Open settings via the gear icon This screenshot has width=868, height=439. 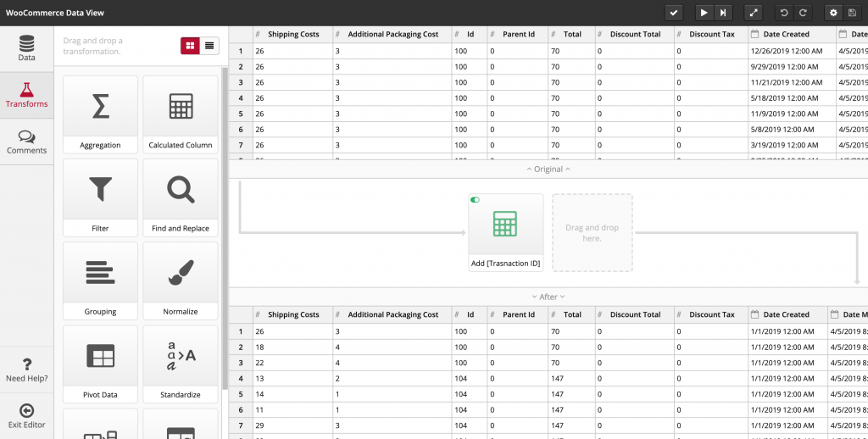pos(834,13)
